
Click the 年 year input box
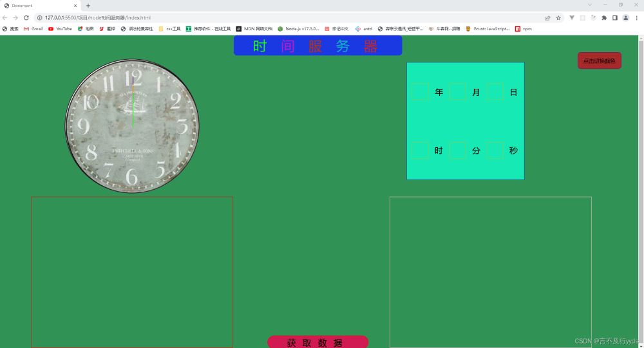tap(420, 91)
